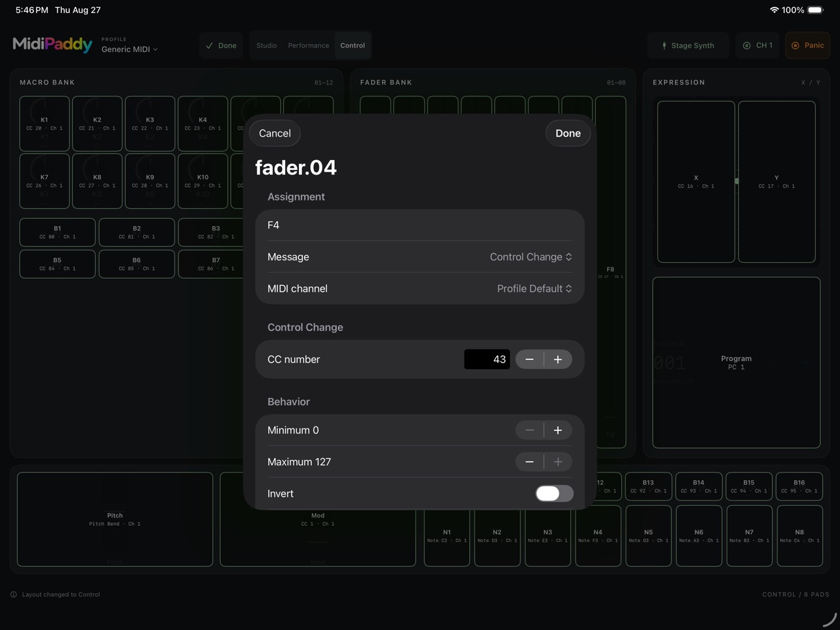Select the K1 macro knob
The width and height of the screenshot is (840, 630).
[x=44, y=124]
